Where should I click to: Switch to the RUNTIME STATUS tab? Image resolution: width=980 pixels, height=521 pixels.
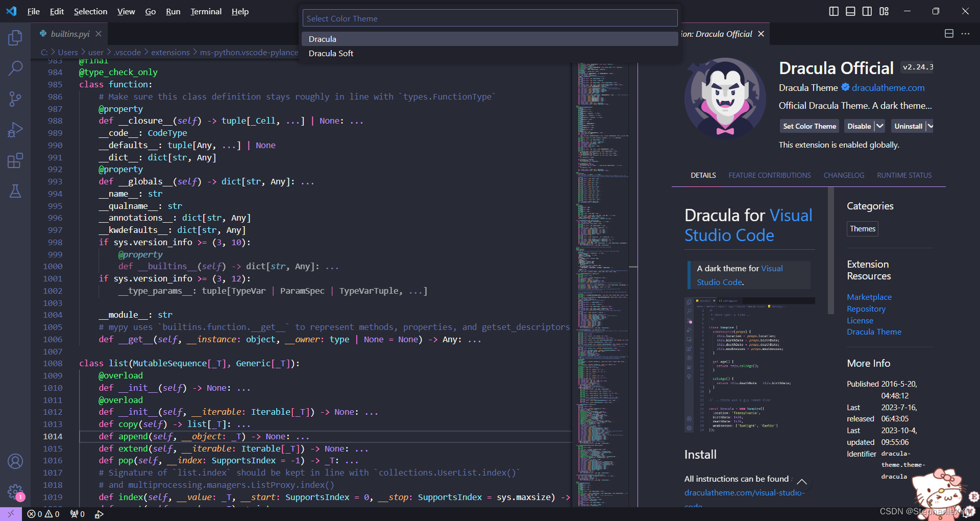click(x=904, y=175)
